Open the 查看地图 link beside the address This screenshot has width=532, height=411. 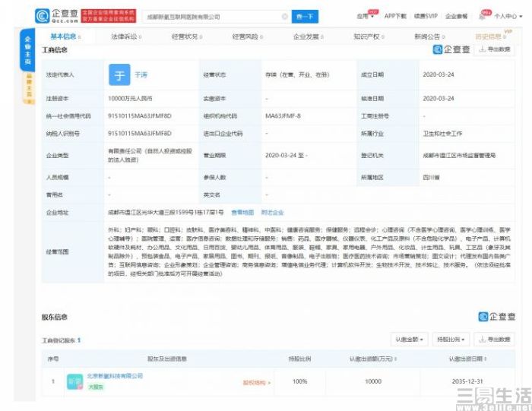(x=242, y=213)
